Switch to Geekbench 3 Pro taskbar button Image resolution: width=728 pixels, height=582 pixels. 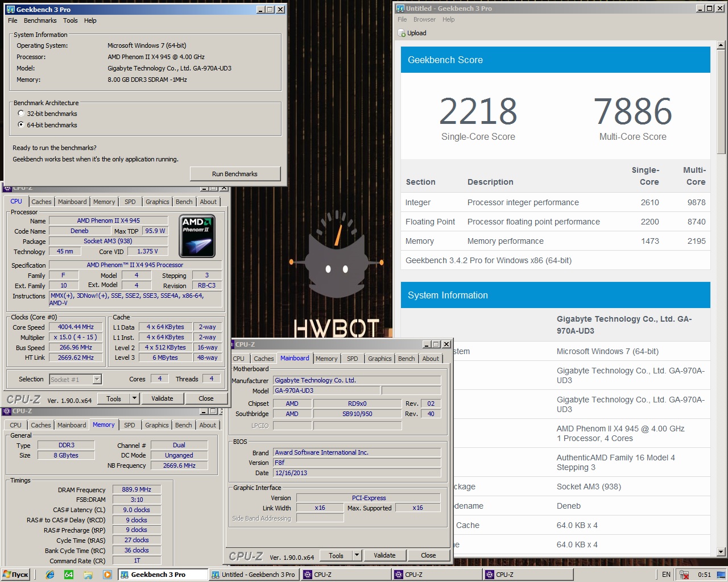[x=163, y=575]
